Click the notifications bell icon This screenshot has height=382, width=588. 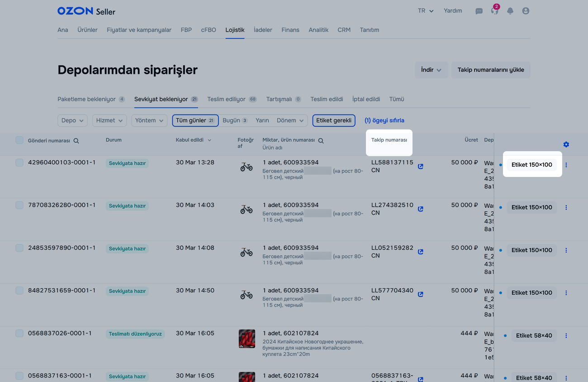click(x=510, y=11)
